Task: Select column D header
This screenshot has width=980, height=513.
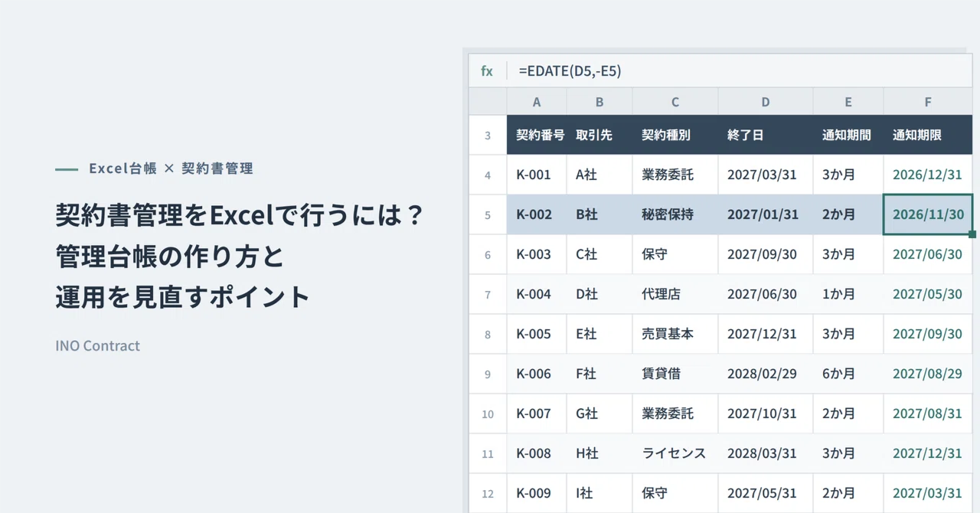Action: pos(766,102)
